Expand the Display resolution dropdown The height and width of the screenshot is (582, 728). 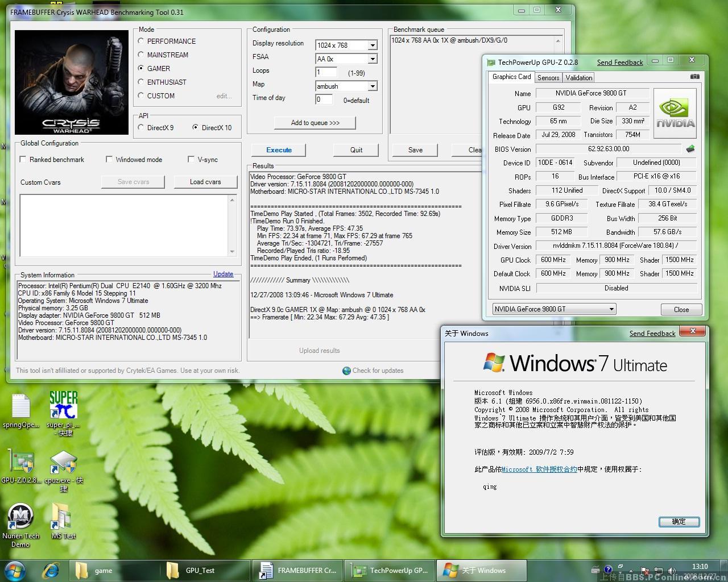coord(373,45)
